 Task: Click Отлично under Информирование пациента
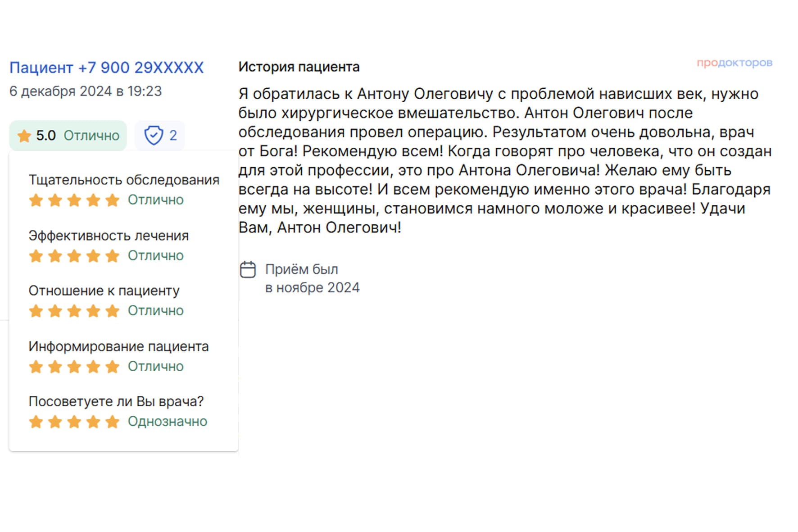click(156, 366)
